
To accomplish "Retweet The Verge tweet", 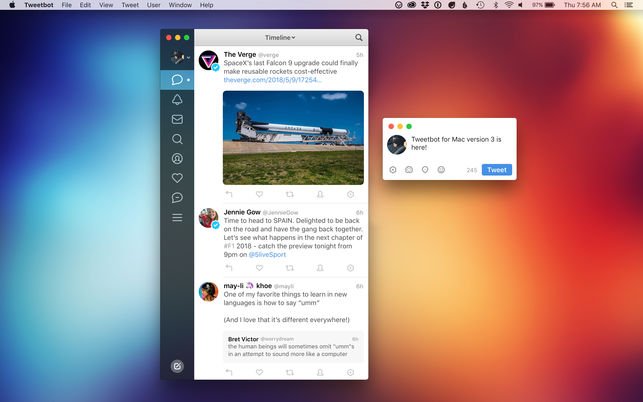I will pos(290,194).
